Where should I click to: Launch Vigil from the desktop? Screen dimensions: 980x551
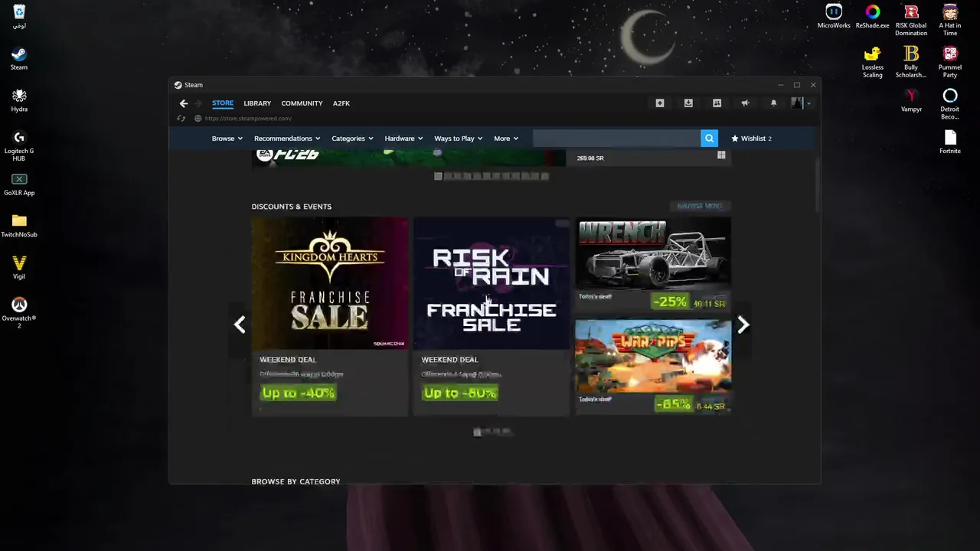pyautogui.click(x=19, y=268)
